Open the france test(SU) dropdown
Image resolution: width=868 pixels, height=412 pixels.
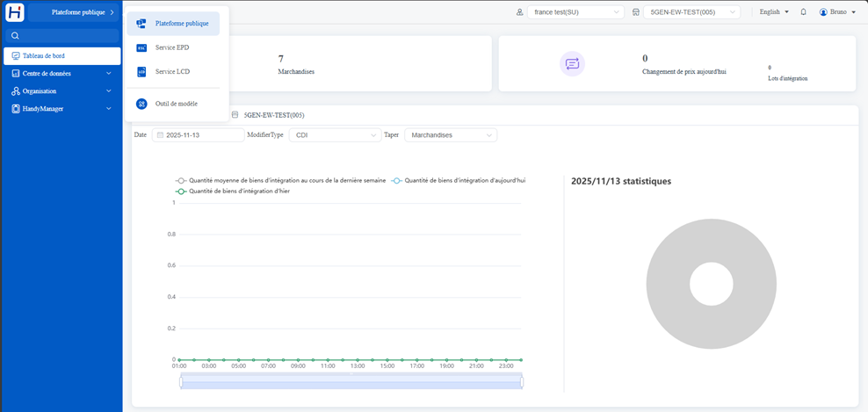point(575,12)
